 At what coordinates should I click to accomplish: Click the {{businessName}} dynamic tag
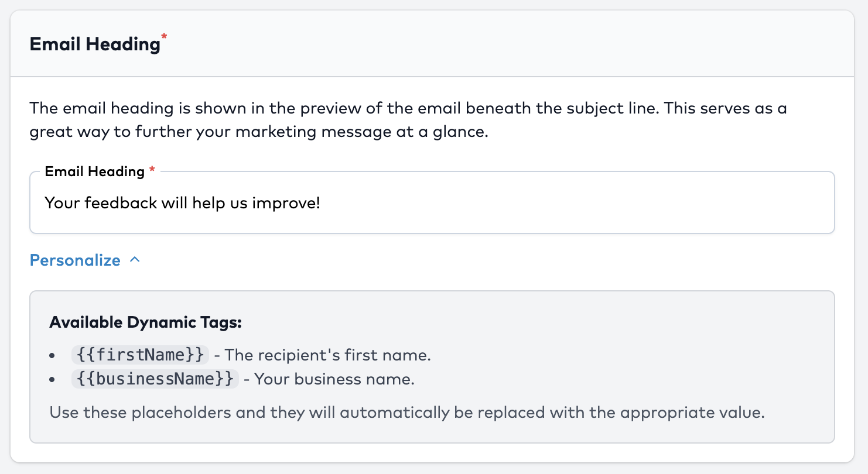(155, 379)
